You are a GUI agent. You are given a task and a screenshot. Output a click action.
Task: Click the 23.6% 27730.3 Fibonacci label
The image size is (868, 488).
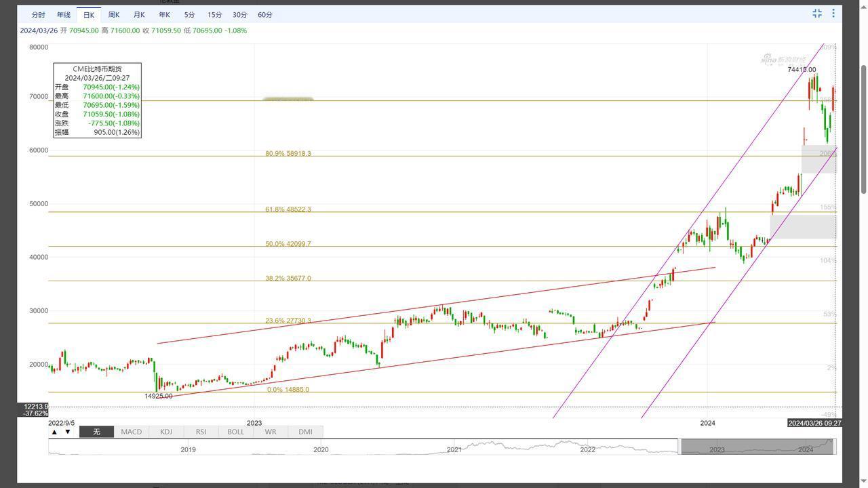pos(288,321)
